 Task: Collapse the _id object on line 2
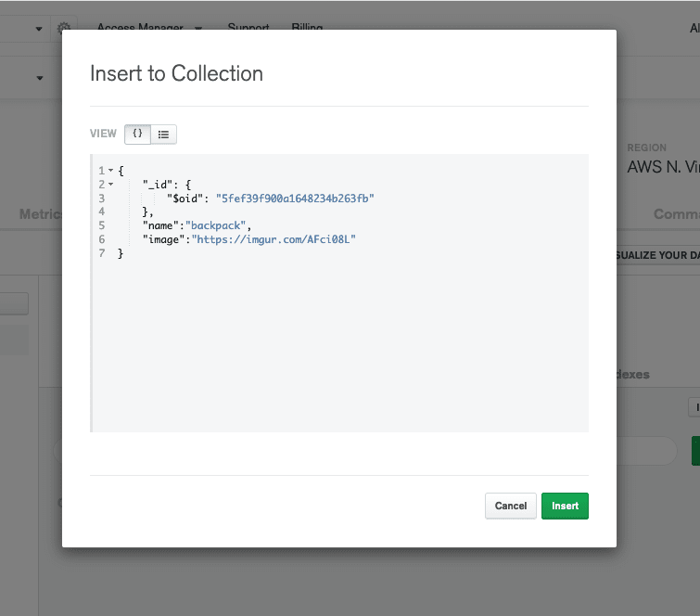[x=110, y=184]
